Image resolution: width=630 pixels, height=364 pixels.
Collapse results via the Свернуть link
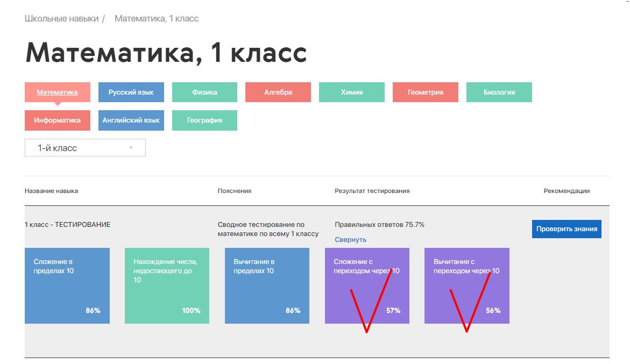point(350,239)
